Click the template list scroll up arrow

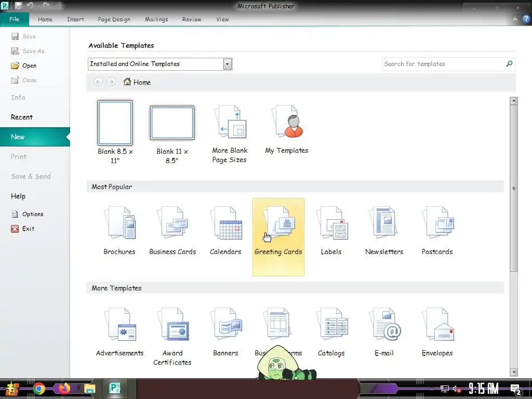tap(514, 101)
